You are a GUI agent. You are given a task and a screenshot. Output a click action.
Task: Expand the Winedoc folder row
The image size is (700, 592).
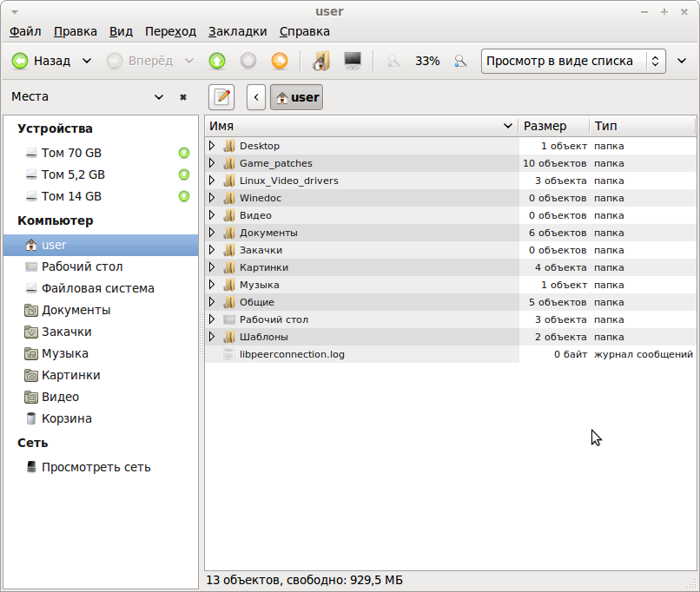pyautogui.click(x=212, y=198)
